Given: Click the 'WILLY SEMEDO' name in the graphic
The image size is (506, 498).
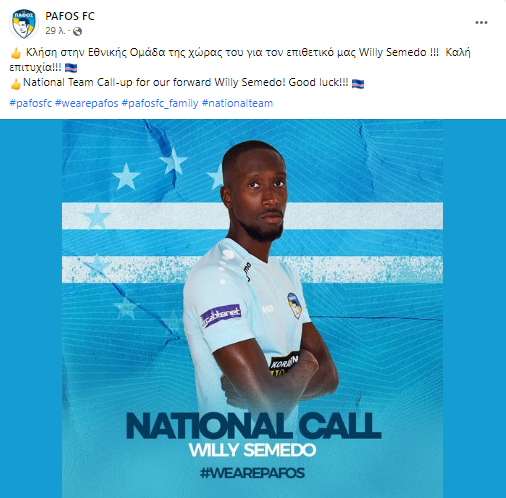Looking at the screenshot, I should tap(252, 450).
